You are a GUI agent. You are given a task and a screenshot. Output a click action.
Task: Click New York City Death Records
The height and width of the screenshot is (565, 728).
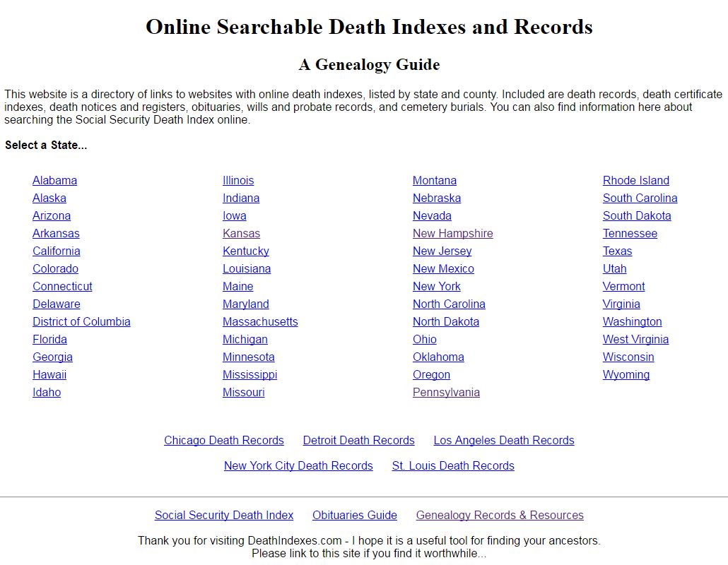298,465
